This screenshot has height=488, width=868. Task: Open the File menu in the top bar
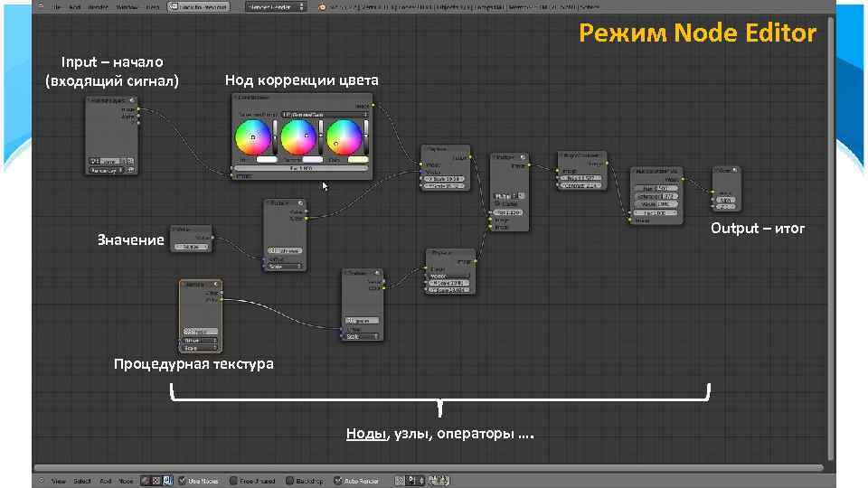[x=56, y=7]
